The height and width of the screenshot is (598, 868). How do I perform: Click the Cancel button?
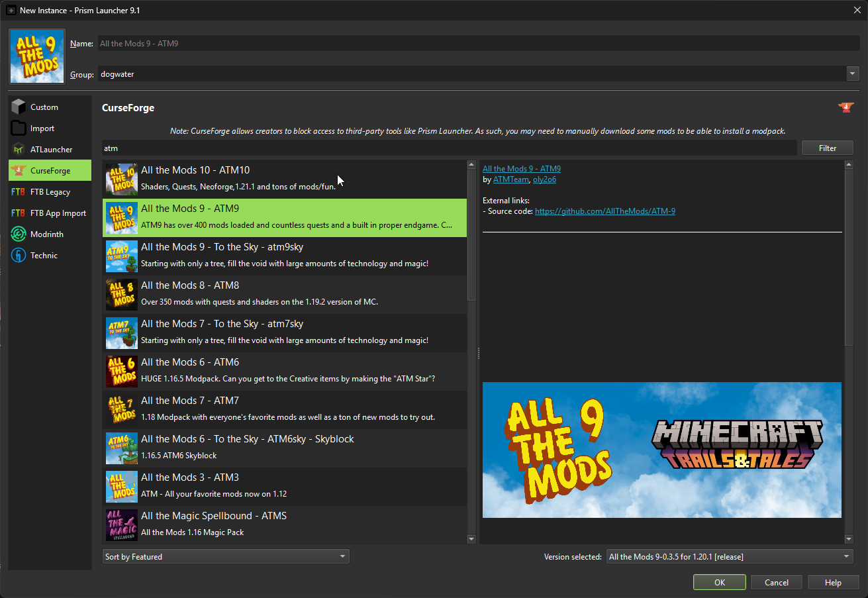point(777,583)
